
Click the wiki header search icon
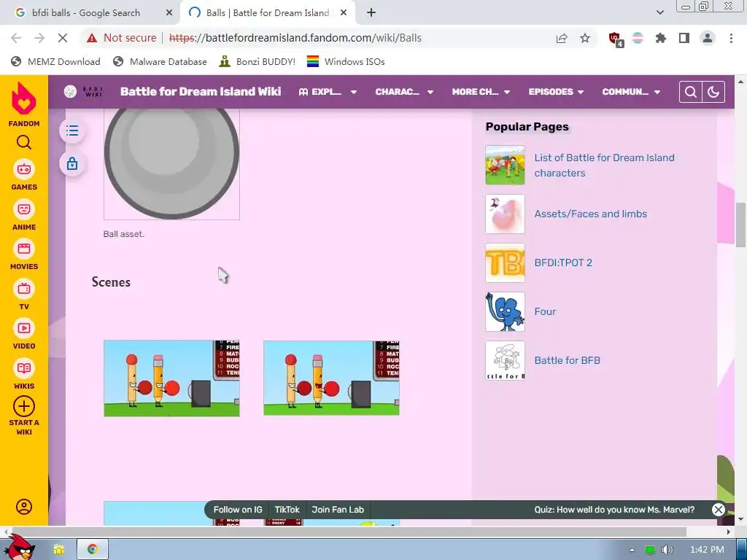(x=691, y=92)
